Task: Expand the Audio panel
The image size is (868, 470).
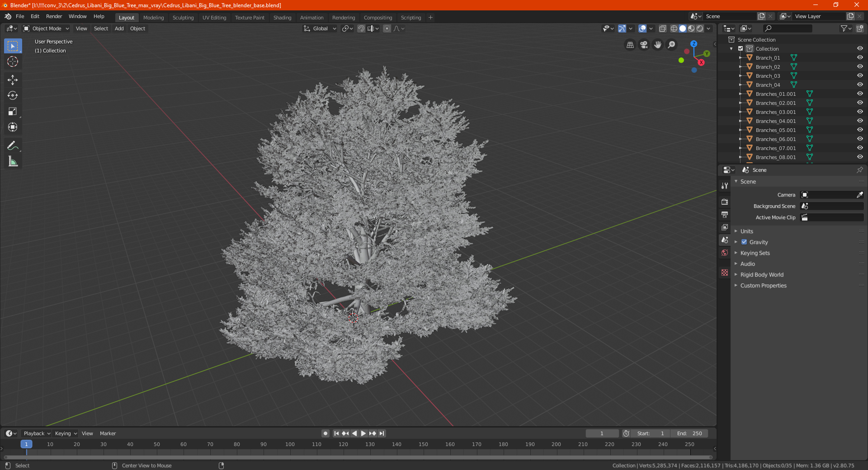Action: pos(748,264)
